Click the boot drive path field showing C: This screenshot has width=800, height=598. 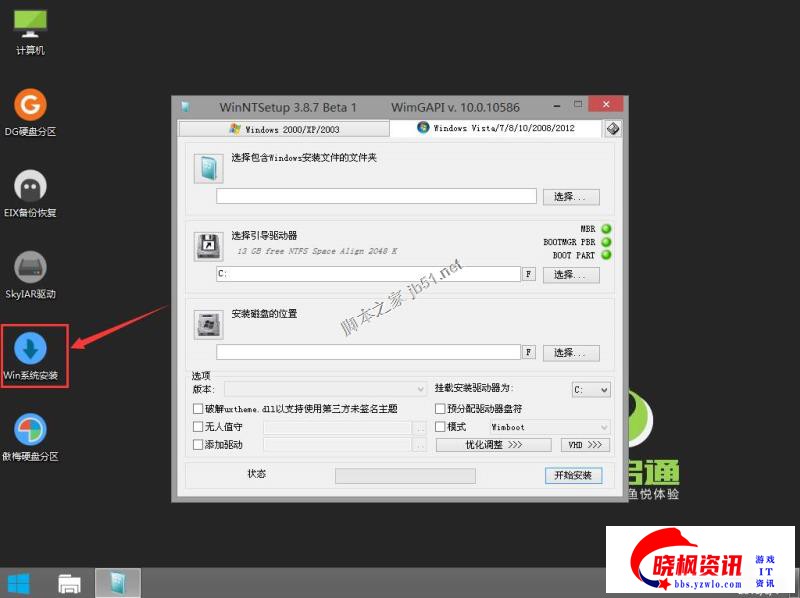pos(367,274)
